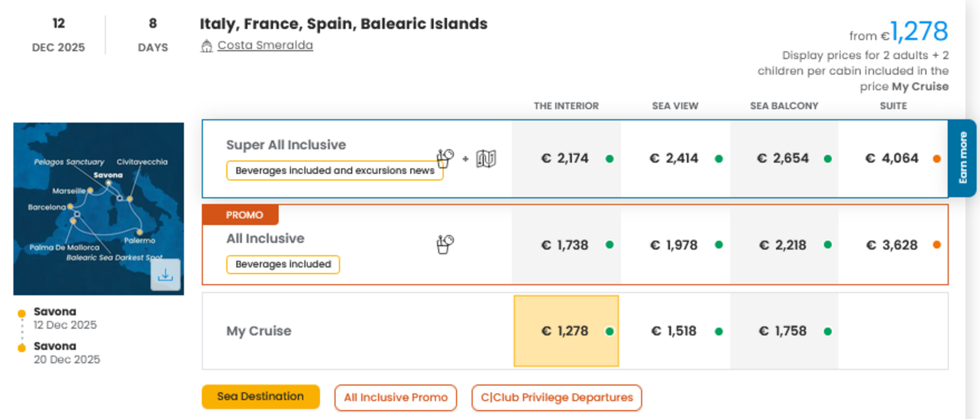
Task: Click the ship icon beside Costa Smeralda
Action: click(x=206, y=46)
